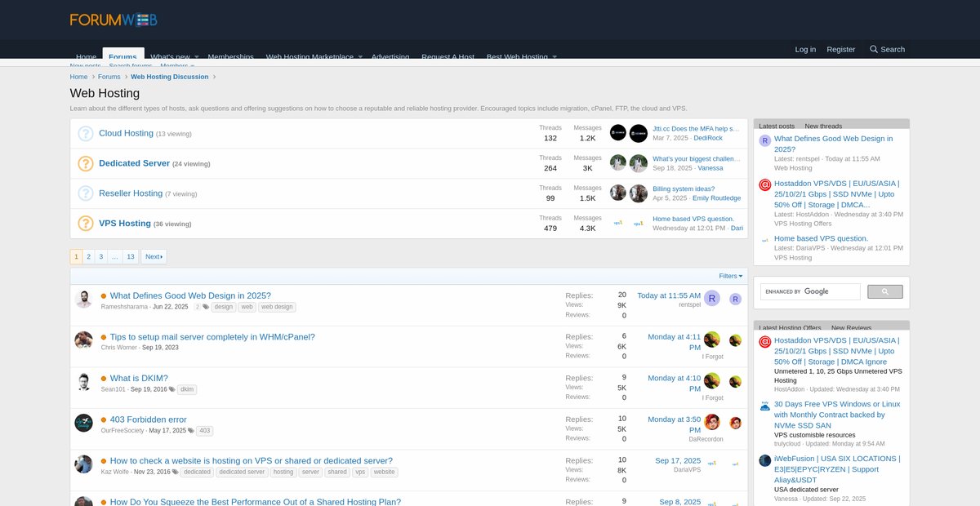Click DediRock avatar in Cloud Hosting row

click(x=638, y=133)
